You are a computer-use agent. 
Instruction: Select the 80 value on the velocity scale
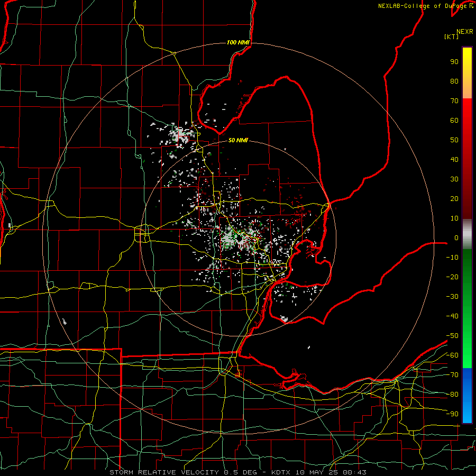[454, 81]
